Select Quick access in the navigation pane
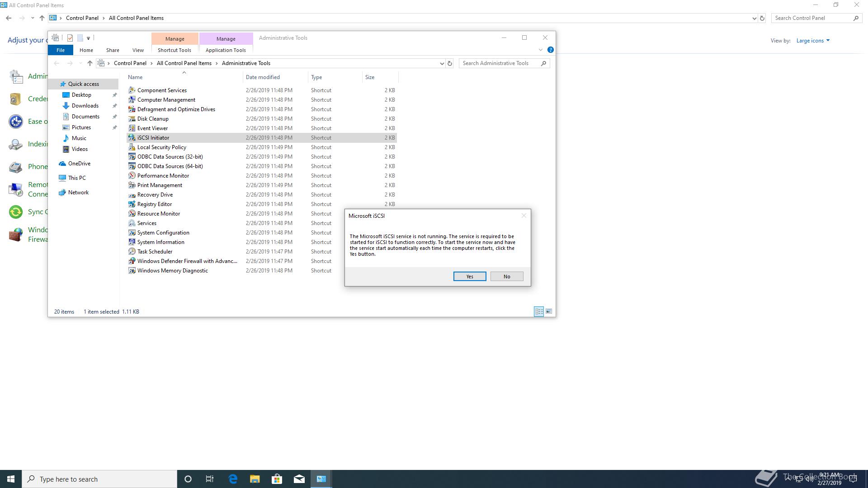868x488 pixels. [x=84, y=84]
